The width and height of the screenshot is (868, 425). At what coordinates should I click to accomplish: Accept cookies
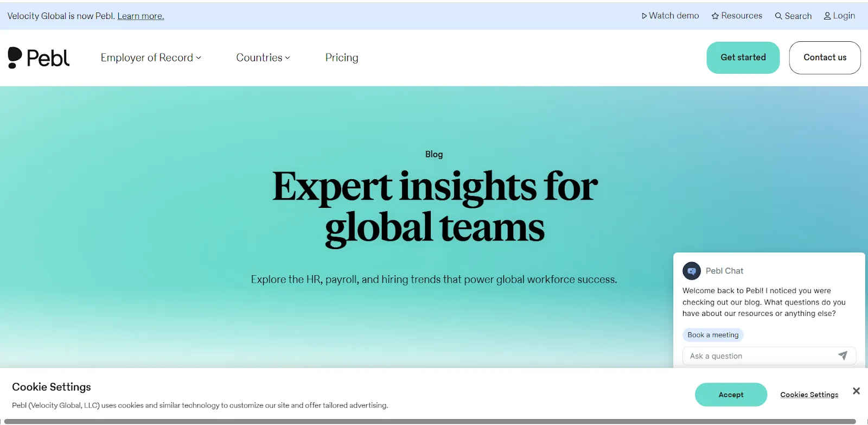click(x=731, y=395)
